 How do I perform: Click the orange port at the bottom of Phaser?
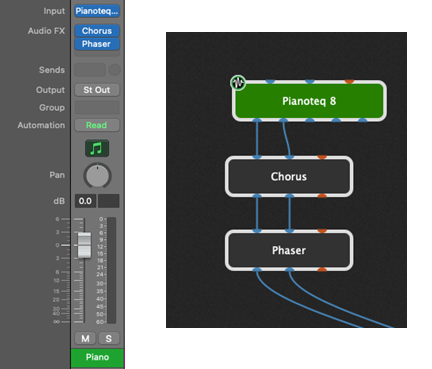(322, 270)
